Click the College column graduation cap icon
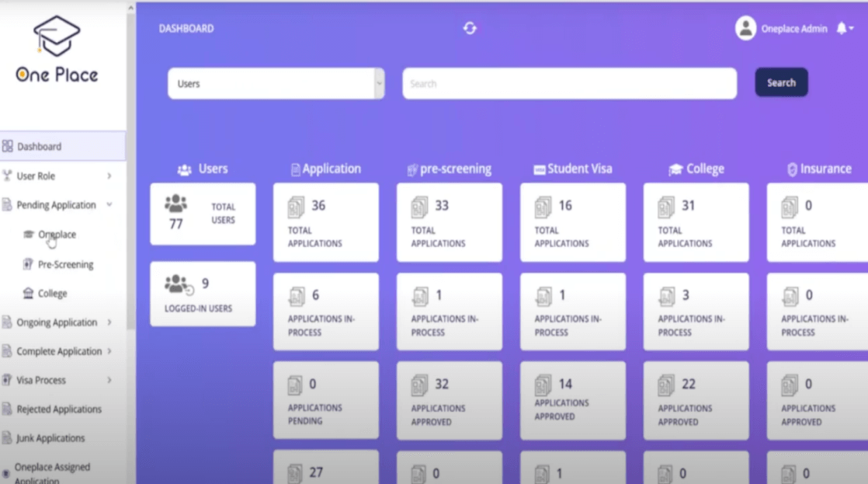The width and height of the screenshot is (868, 484). (x=675, y=169)
